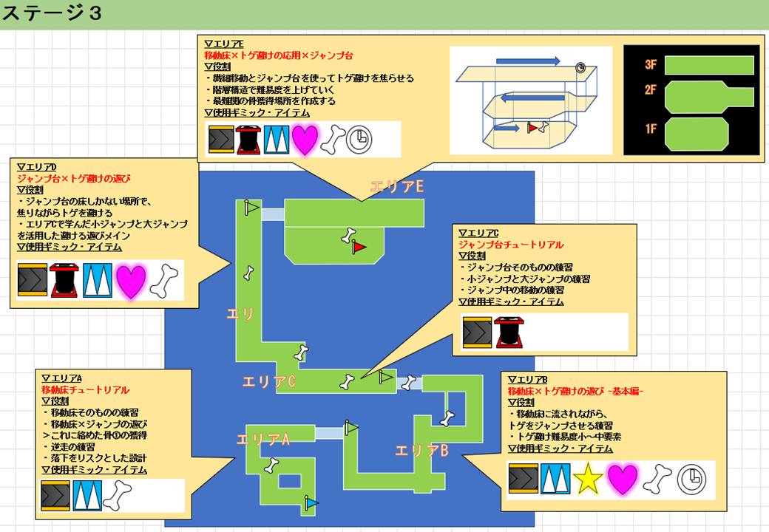Viewport: 769px width, 532px height.
Task: Click the red goal flag on the Area E map
Action: (360, 247)
